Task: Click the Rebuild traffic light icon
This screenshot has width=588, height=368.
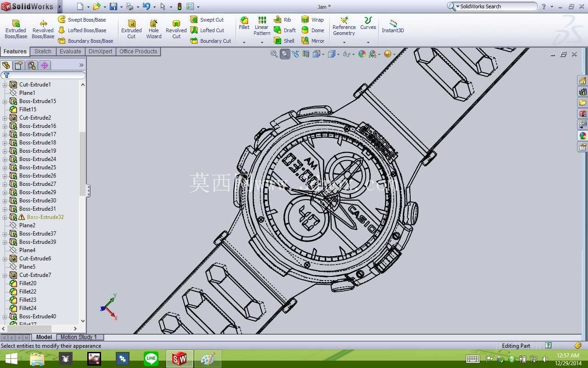Action: click(179, 6)
